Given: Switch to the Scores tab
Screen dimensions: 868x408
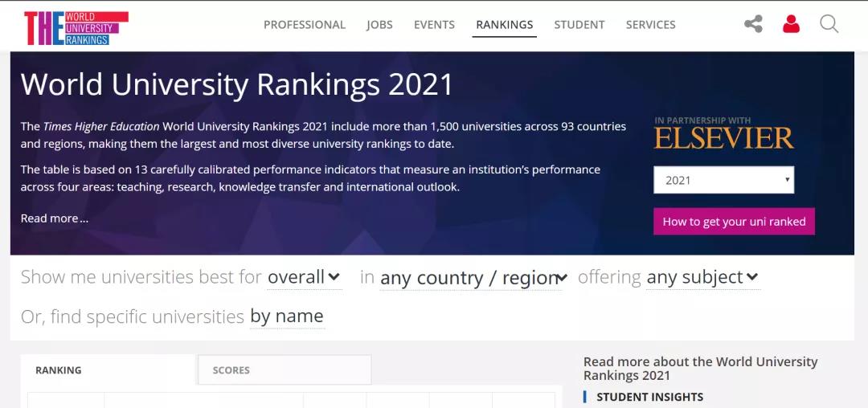Looking at the screenshot, I should 284,370.
